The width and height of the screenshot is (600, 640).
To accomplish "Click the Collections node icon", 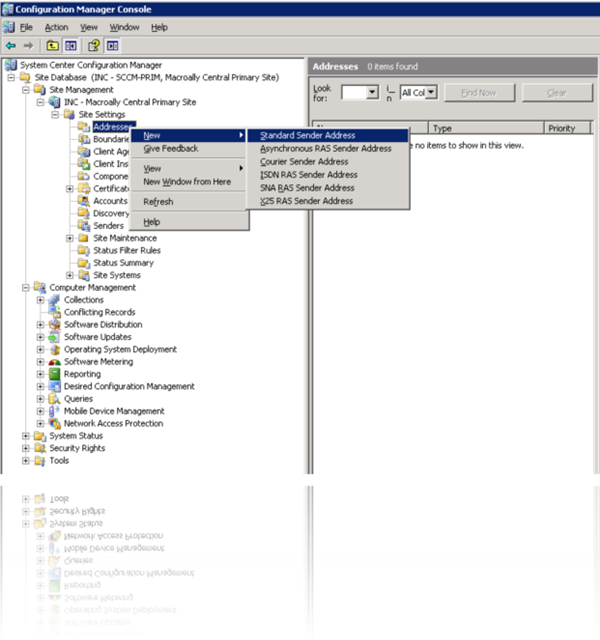I will point(55,300).
